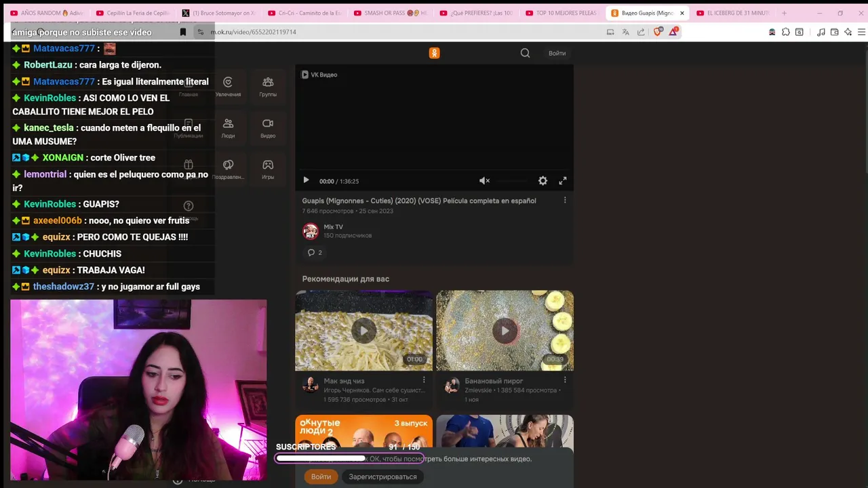
Task: Open more options for Банановый пирог video
Action: coord(565,380)
